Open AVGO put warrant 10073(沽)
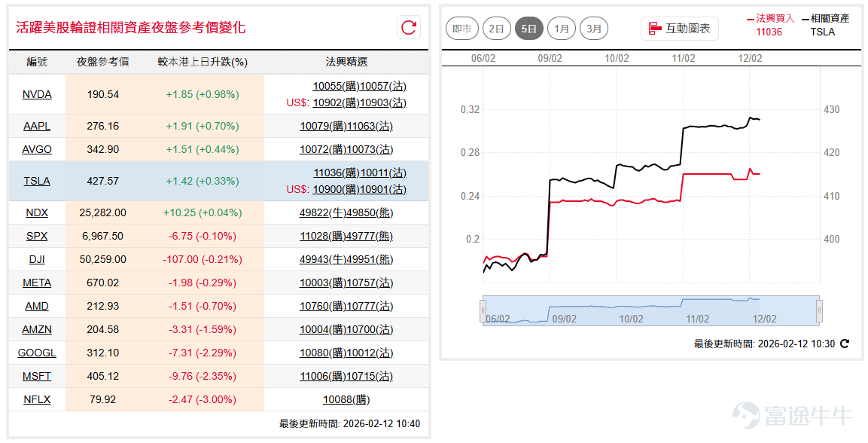868x443 pixels. [x=370, y=149]
